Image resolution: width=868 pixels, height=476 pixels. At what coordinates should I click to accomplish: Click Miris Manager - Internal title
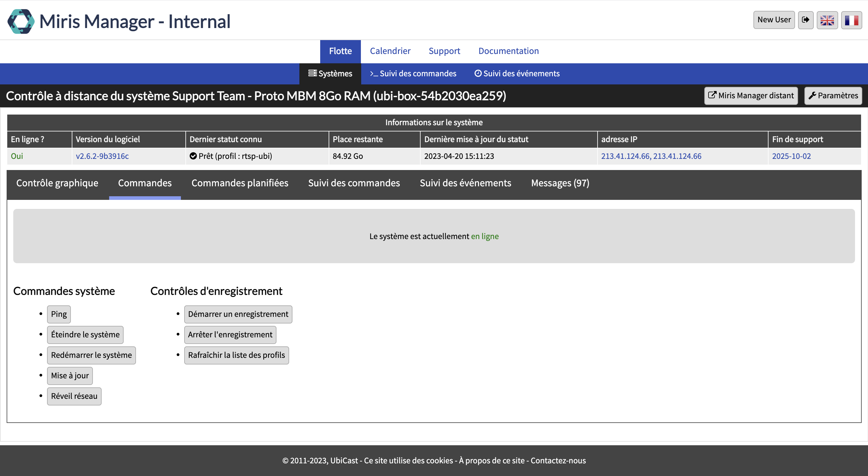[x=135, y=21]
